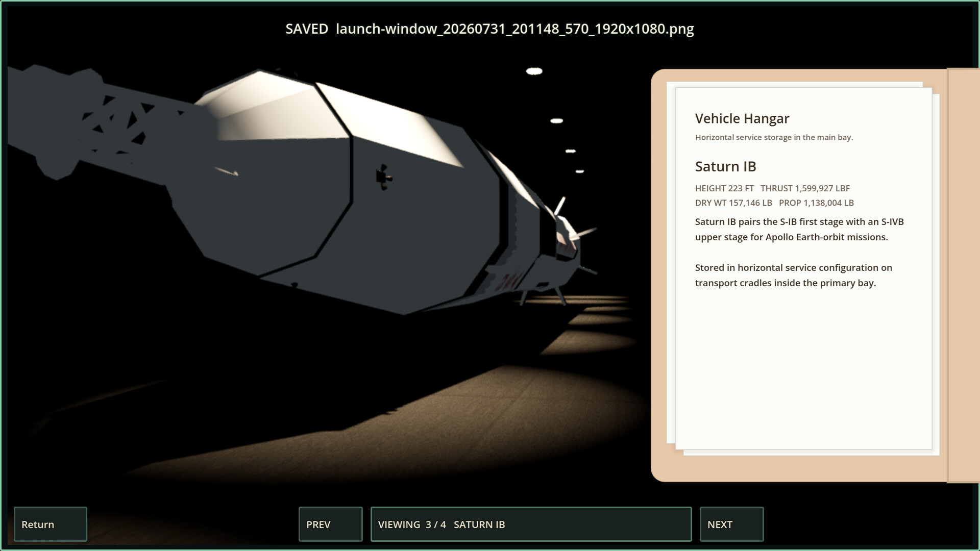980x551 pixels.
Task: Go to previous vehicle with PREV
Action: [330, 524]
